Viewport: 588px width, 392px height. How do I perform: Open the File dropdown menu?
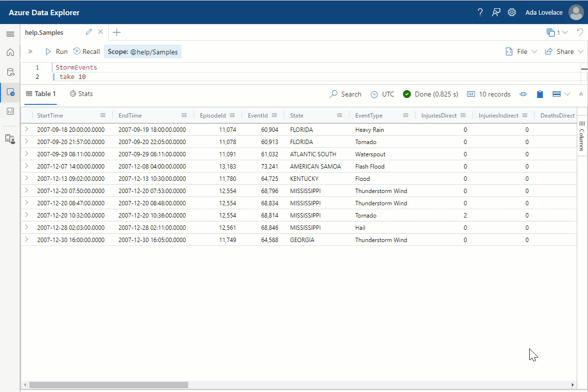coord(521,51)
